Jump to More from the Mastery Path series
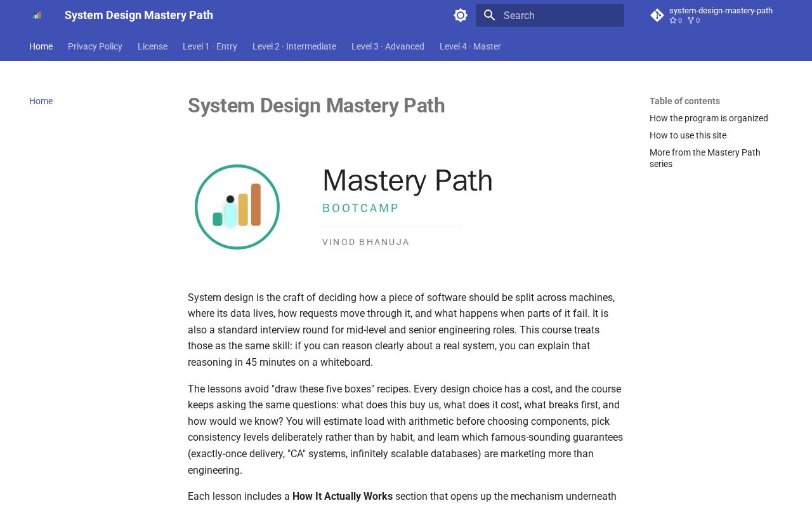 (705, 158)
